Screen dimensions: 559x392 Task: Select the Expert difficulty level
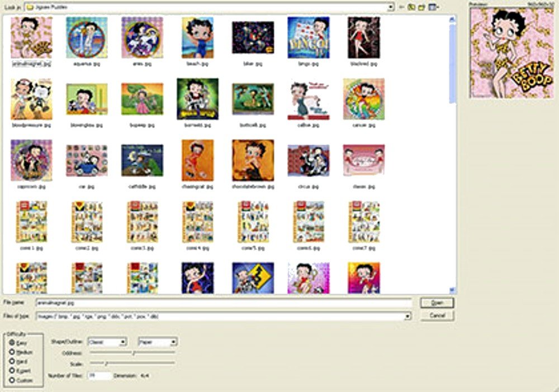point(12,370)
